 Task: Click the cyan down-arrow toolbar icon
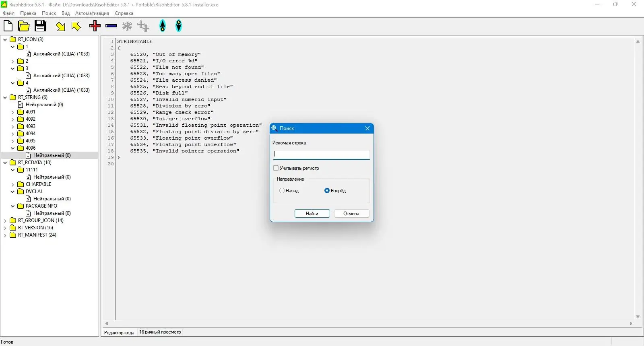pos(179,26)
